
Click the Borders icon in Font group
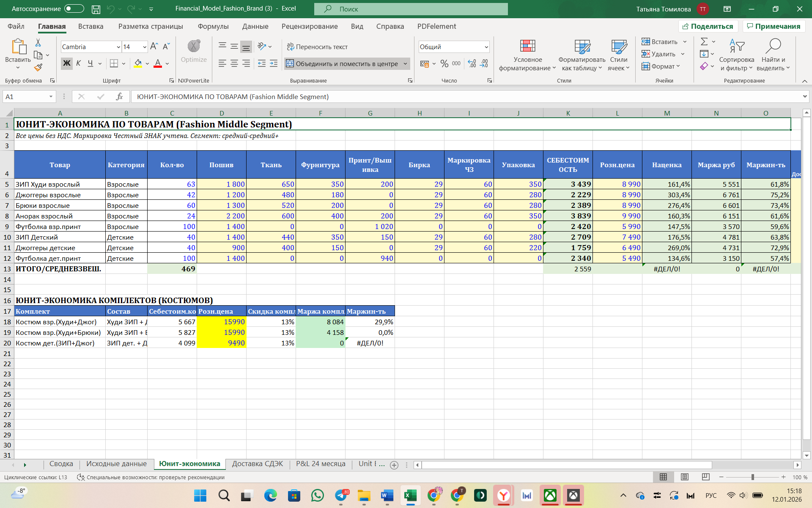pos(114,63)
